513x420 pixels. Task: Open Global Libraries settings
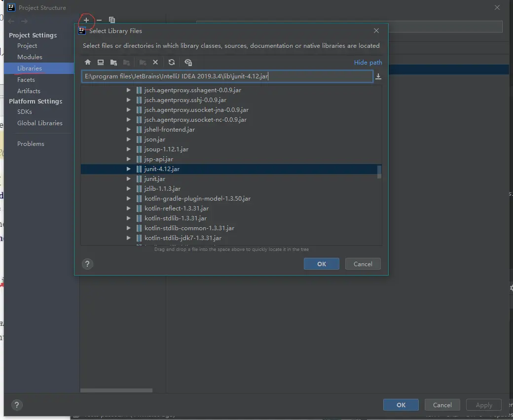tap(40, 123)
